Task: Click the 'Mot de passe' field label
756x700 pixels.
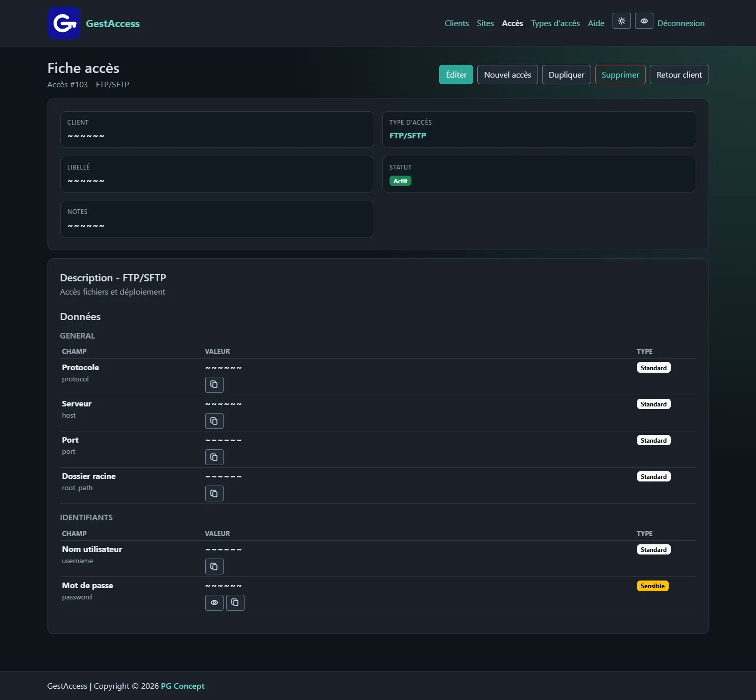Action: click(88, 585)
